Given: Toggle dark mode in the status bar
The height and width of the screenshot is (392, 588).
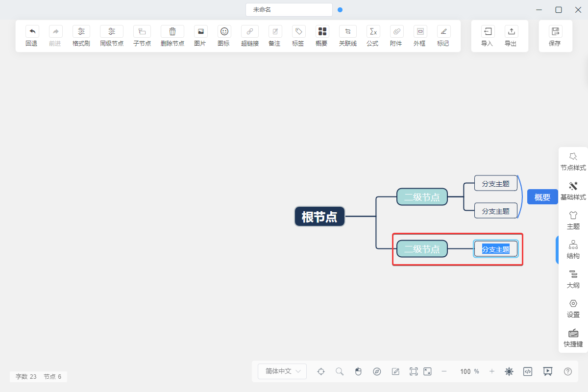Looking at the screenshot, I should (x=509, y=371).
